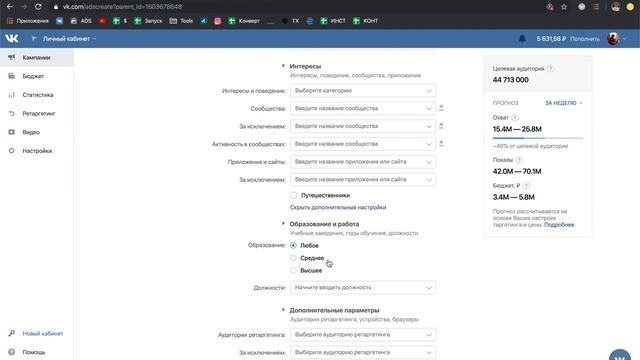Collapse Дополнительные параметры section
Viewport: 640px width, 360px height.
click(283, 310)
